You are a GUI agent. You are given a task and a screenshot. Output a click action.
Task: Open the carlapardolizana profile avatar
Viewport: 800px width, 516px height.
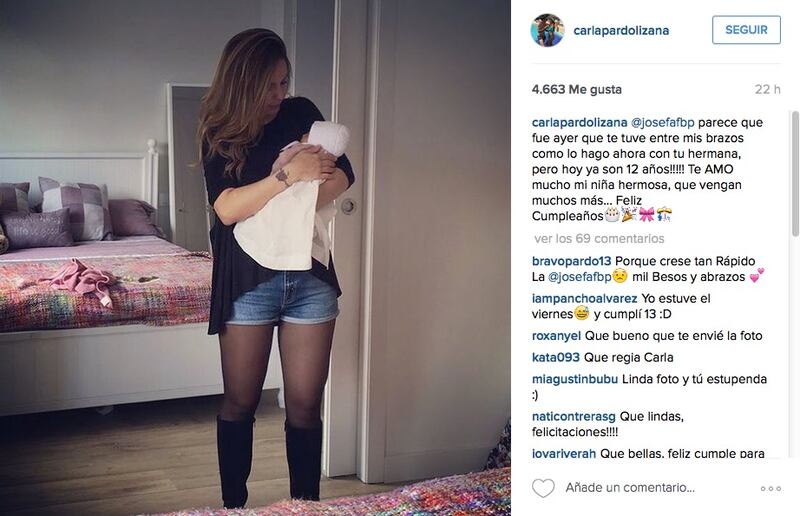(x=547, y=30)
